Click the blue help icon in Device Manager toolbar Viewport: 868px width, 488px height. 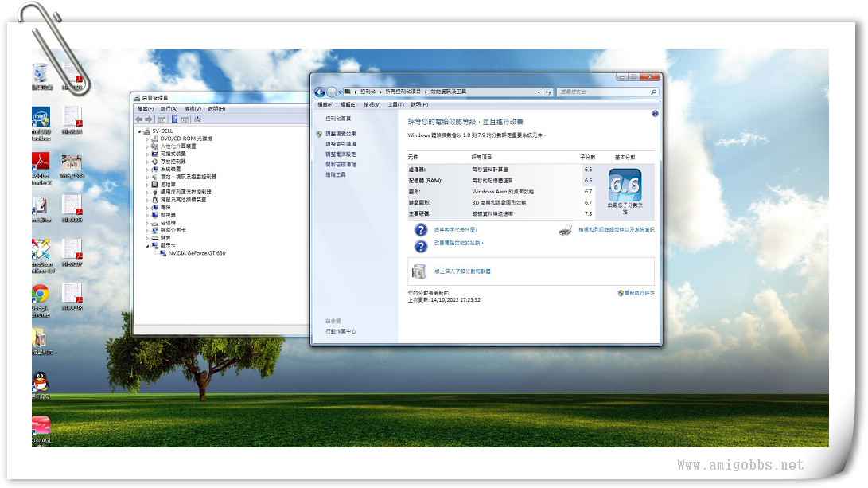click(174, 119)
